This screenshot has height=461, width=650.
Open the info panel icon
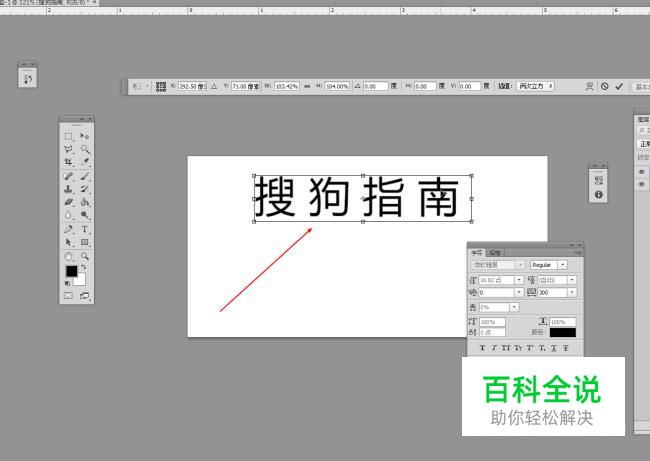598,194
